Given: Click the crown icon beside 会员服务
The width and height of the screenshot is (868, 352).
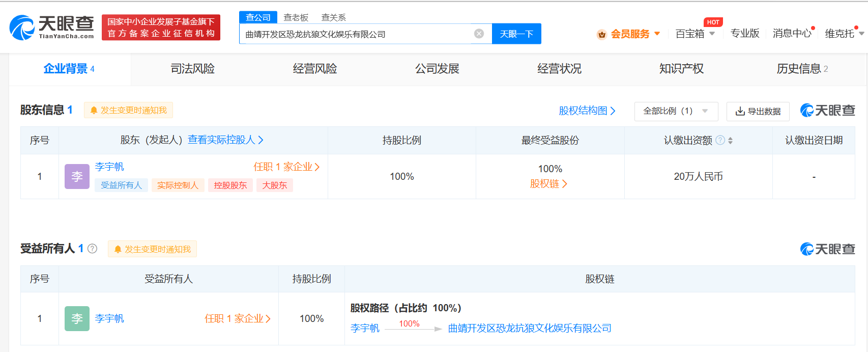Looking at the screenshot, I should tap(602, 34).
